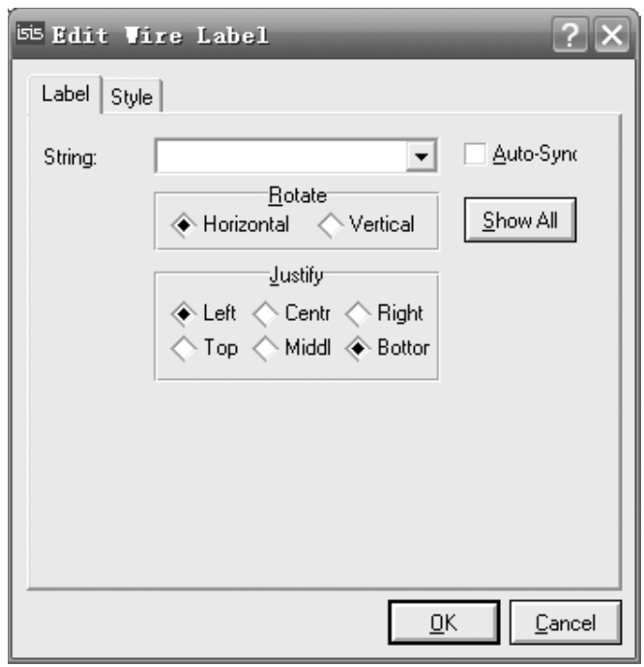
Task: Choose Vertical rotation option
Action: (x=330, y=224)
